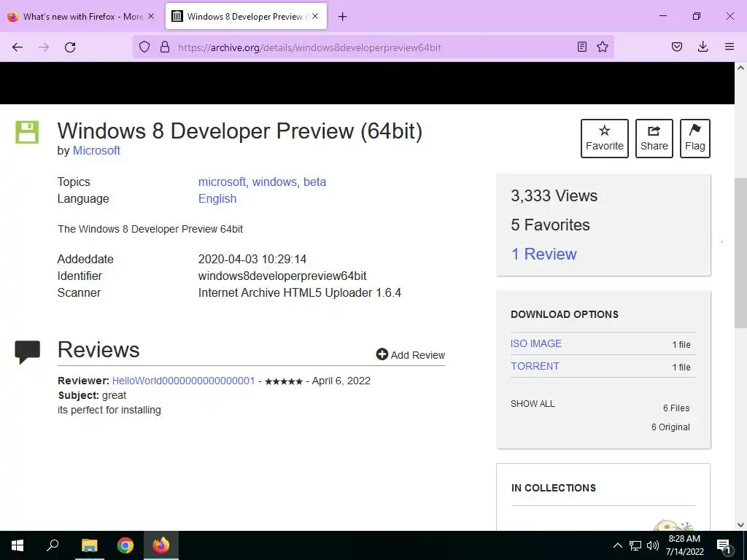
Task: Click the page title 'Windows 8 Developer Preview (64bit)'
Action: [x=239, y=131]
